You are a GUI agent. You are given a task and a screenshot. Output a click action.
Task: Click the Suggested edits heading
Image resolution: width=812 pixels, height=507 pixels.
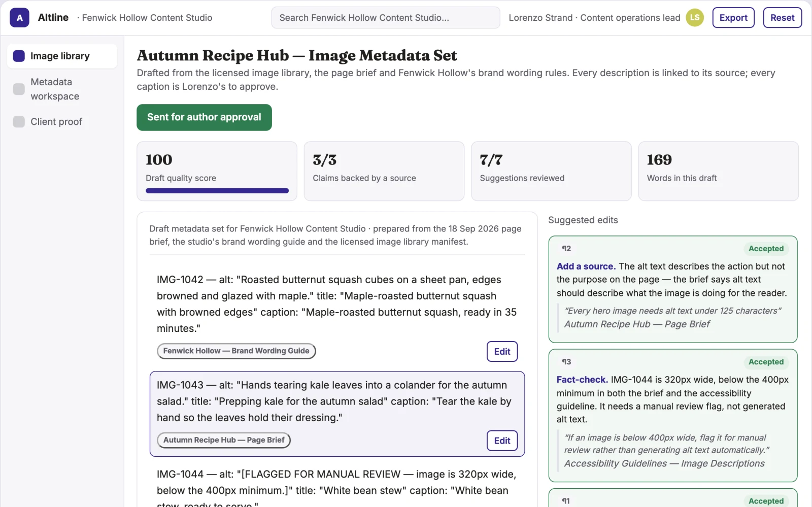point(583,220)
